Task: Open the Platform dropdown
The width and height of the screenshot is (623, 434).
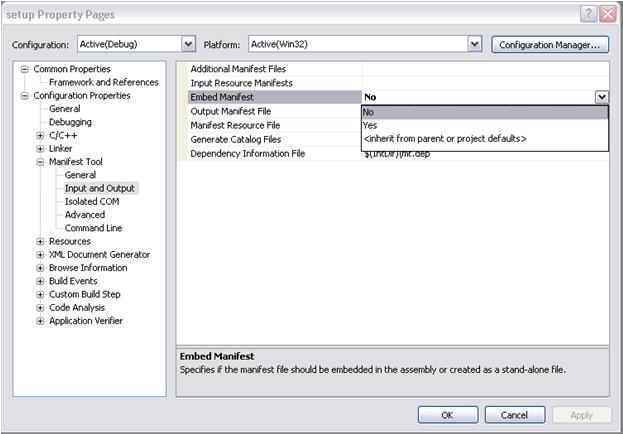Action: click(474, 44)
